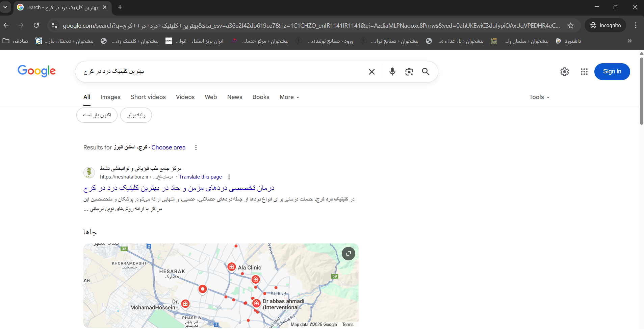Switch to the News tab
Screen dimensions: 644x329
pos(235,97)
